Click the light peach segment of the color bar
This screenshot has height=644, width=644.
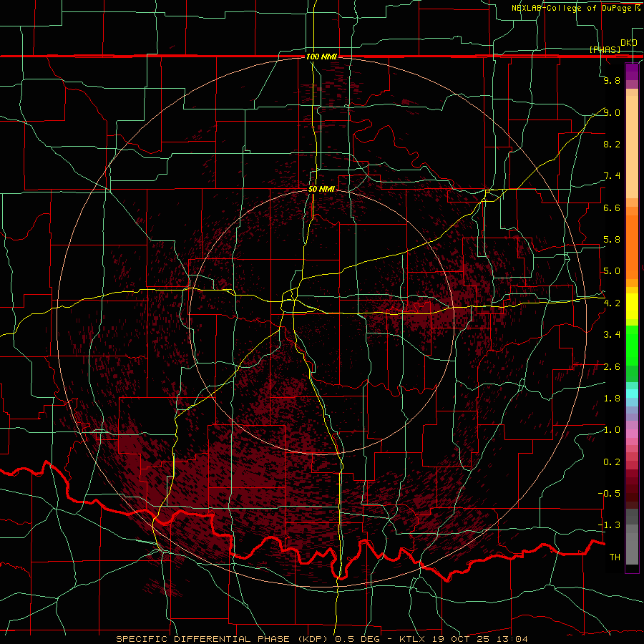coord(632,147)
